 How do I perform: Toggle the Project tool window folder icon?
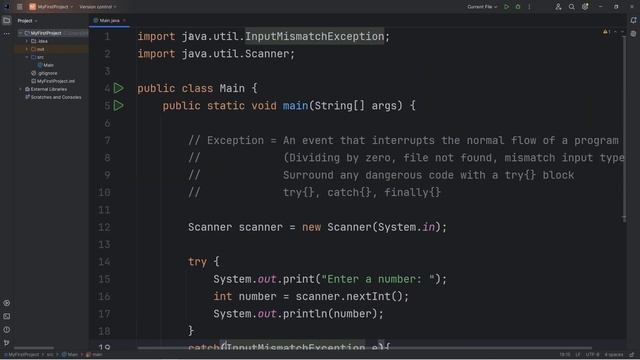(x=7, y=20)
